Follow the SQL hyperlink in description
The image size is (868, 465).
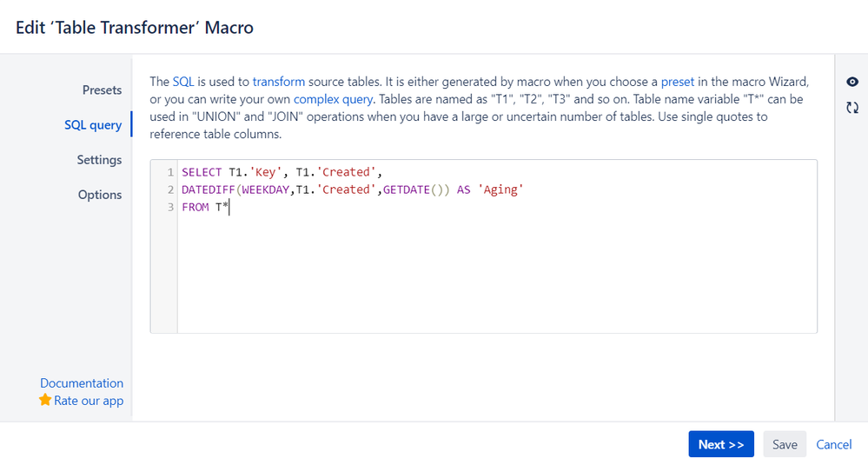[183, 82]
